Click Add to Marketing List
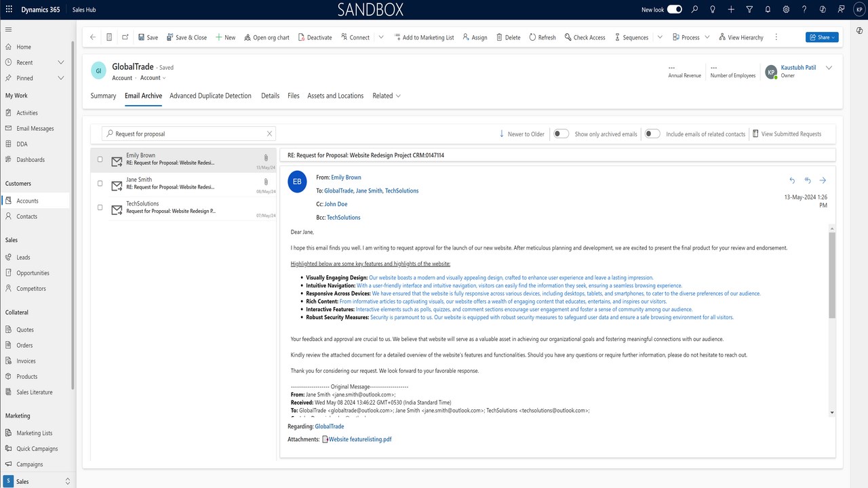This screenshot has width=868, height=488. (423, 37)
